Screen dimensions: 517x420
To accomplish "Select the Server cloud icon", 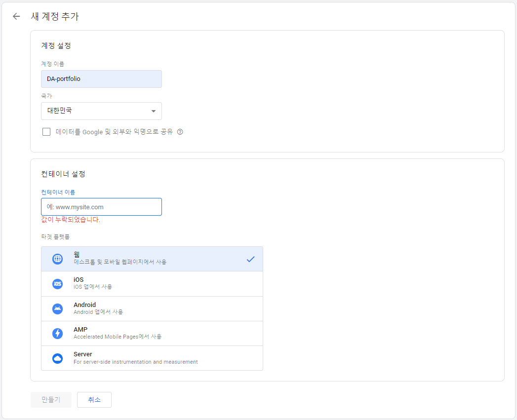I will coord(58,358).
